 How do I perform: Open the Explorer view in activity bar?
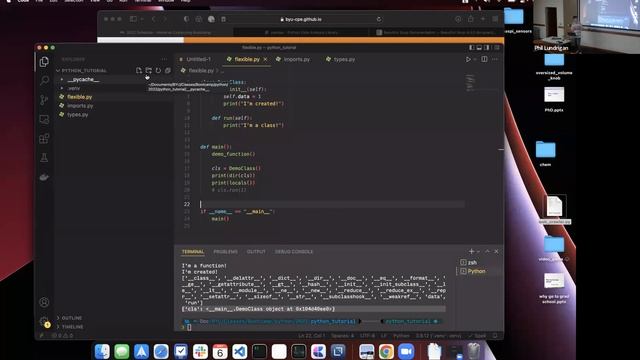[x=44, y=62]
